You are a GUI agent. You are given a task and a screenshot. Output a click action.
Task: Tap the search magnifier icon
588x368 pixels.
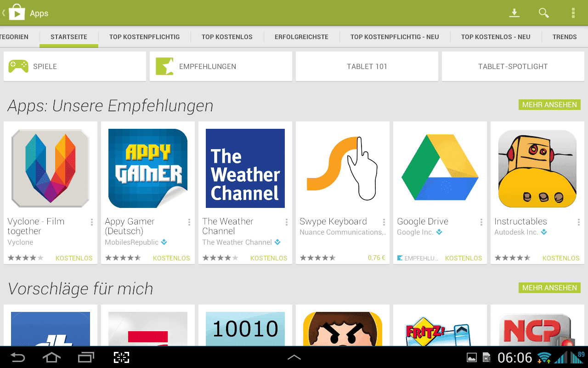(544, 13)
